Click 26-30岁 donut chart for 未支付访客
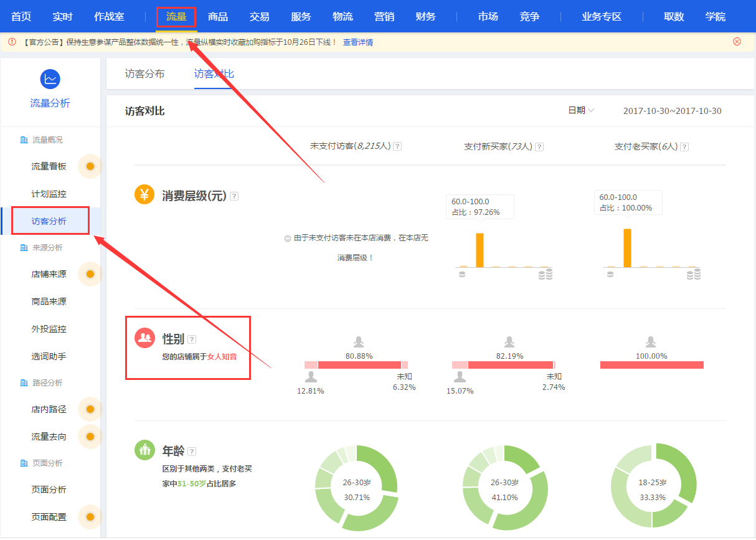 [356, 490]
